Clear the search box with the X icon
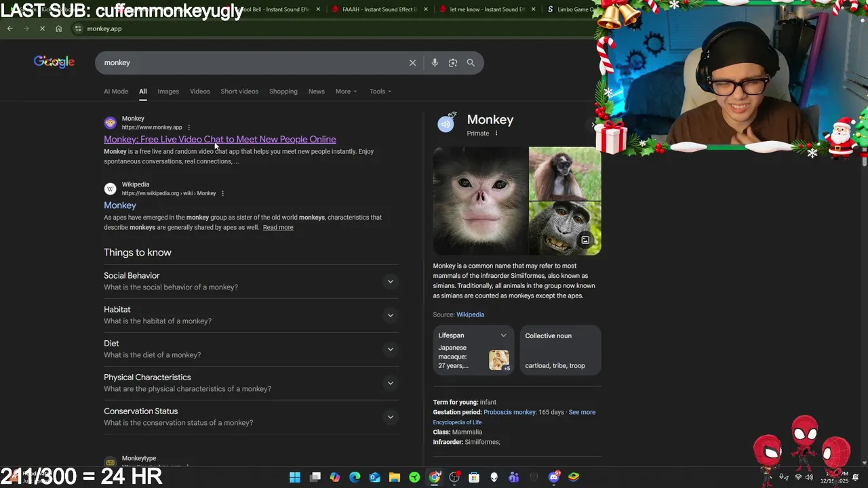Screen dimensions: 868x488 412,62
